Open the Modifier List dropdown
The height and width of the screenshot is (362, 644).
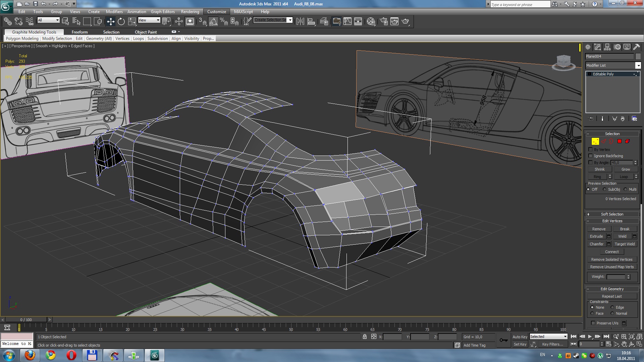tap(638, 65)
